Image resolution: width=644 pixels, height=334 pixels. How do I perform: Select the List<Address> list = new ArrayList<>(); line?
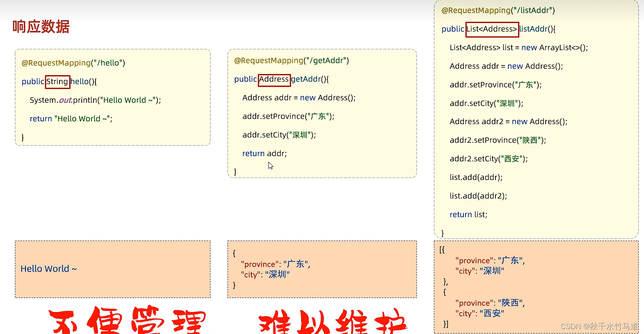point(519,47)
